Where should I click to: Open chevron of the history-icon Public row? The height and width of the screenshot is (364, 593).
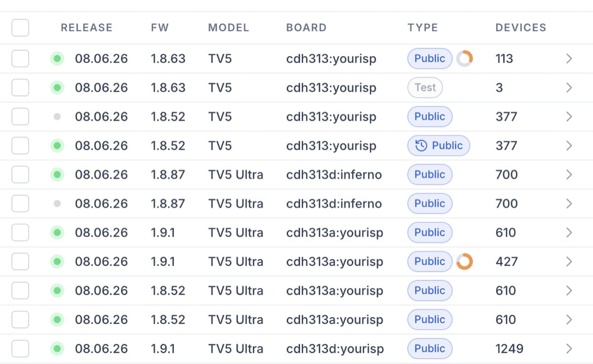(569, 146)
